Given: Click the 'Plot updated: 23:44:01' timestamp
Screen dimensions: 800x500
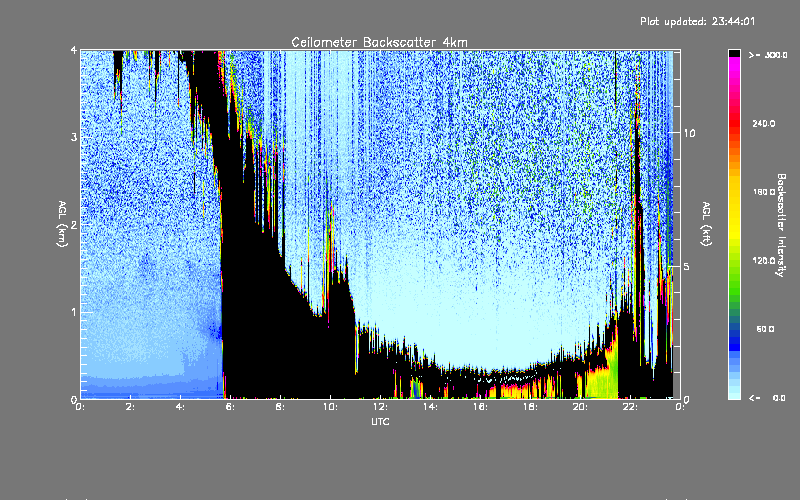Looking at the screenshot, I should [697, 21].
